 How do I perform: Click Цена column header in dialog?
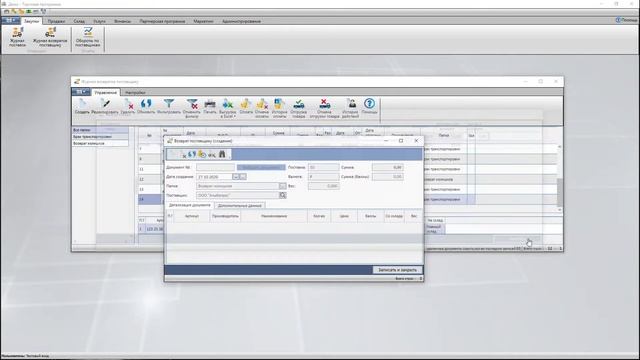(344, 216)
